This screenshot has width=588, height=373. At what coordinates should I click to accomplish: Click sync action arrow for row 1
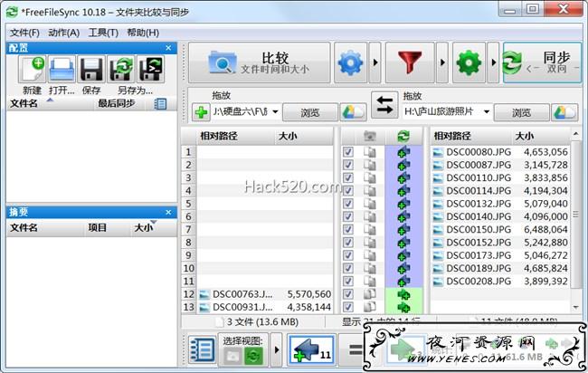click(403, 152)
